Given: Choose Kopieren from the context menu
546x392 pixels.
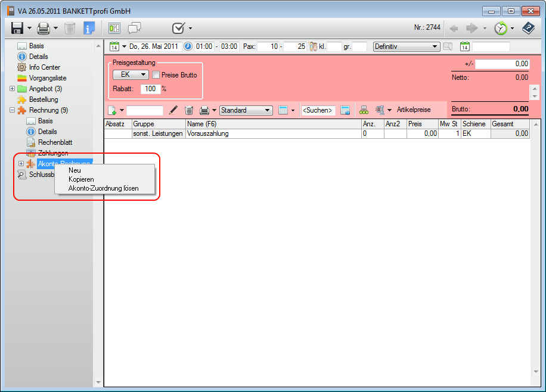Looking at the screenshot, I should pos(81,179).
